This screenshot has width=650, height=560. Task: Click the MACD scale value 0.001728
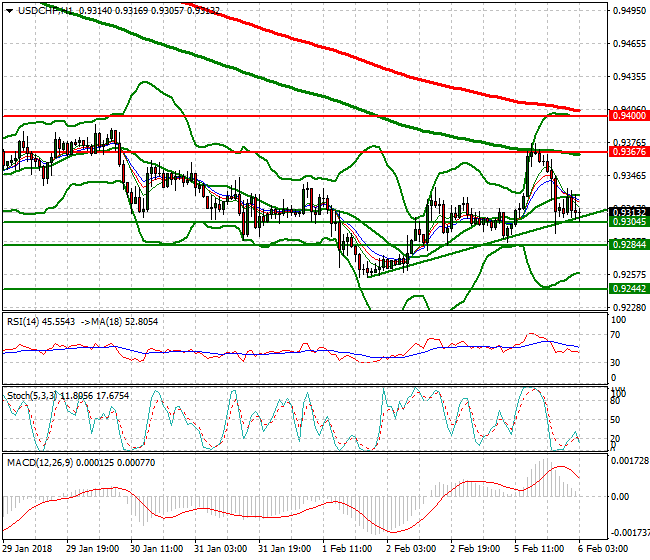630,461
